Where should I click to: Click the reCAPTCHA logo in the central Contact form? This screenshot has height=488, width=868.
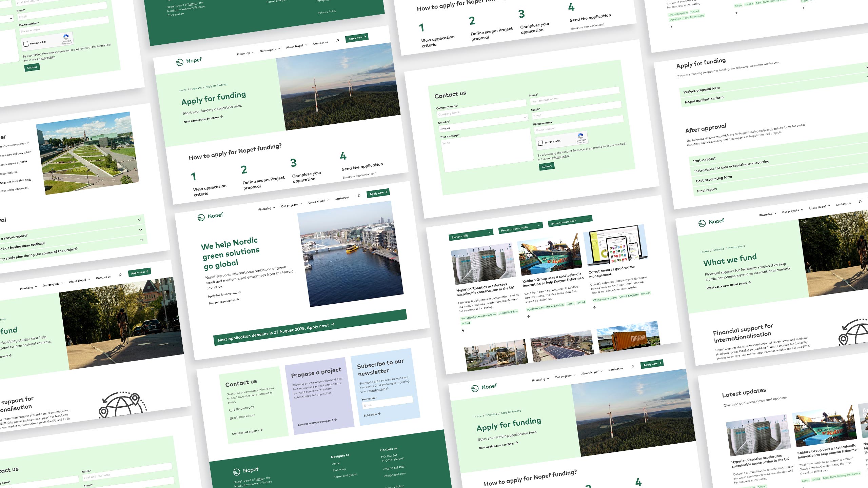pos(581,136)
